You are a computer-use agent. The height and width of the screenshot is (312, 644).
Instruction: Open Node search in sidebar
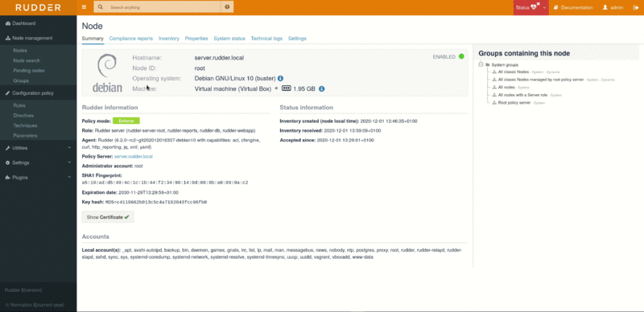[27, 60]
